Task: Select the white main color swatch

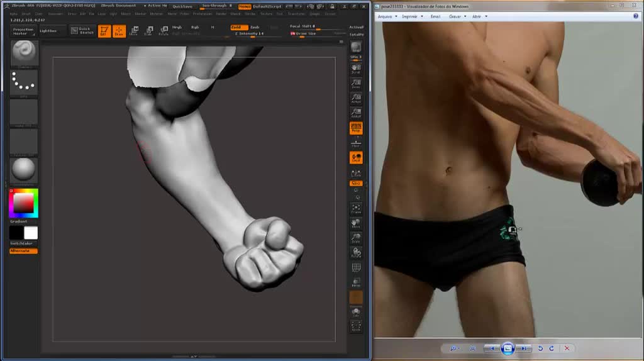Action: (x=31, y=233)
